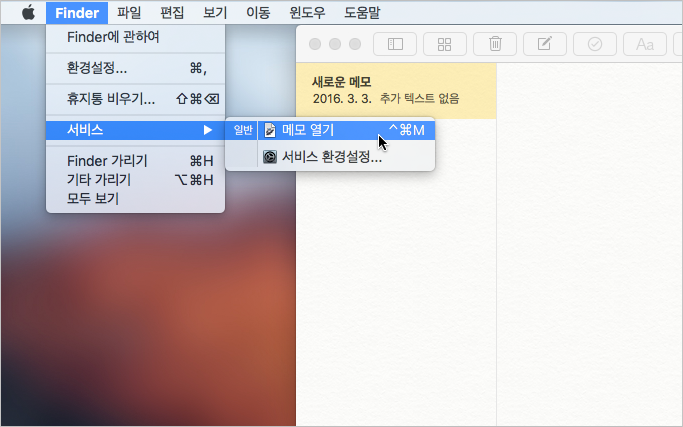Open the 파일 menu

129,13
